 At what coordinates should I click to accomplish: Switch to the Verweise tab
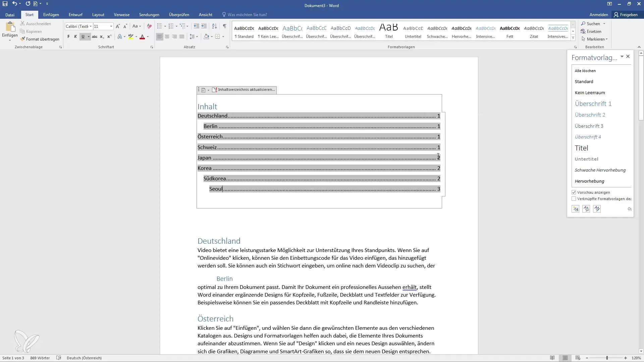click(121, 15)
